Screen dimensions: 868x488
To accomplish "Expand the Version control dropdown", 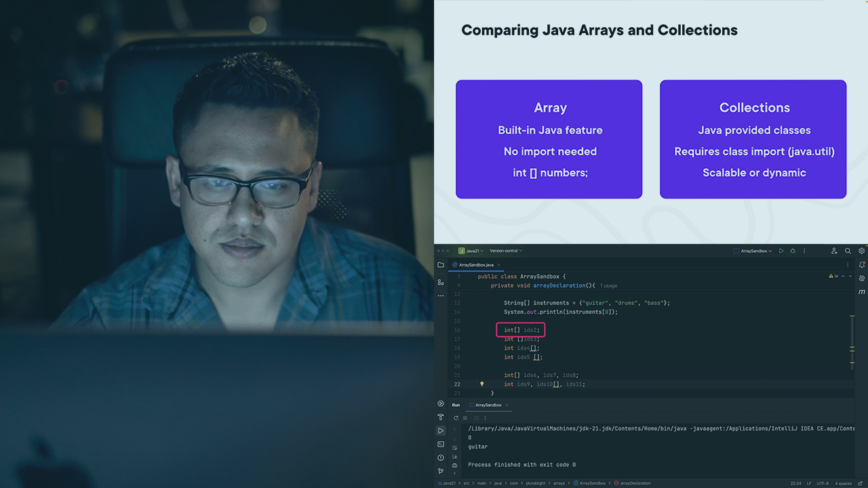I will pos(506,251).
